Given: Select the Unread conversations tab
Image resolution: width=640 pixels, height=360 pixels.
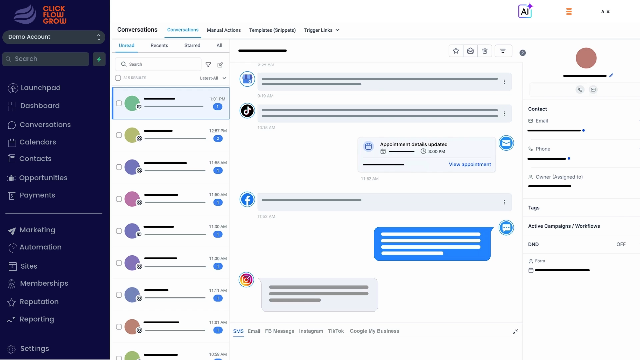Looking at the screenshot, I should coord(126,45).
